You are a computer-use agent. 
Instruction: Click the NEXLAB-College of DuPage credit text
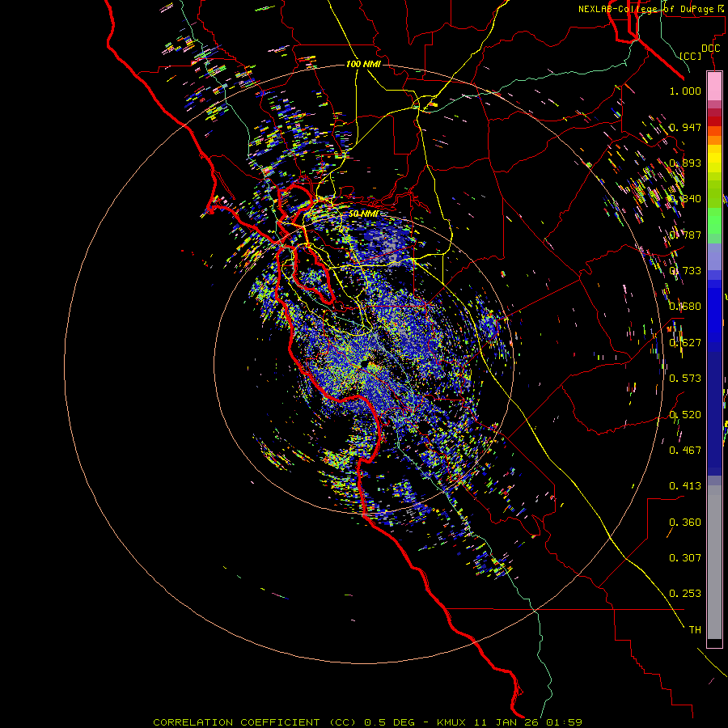(649, 9)
